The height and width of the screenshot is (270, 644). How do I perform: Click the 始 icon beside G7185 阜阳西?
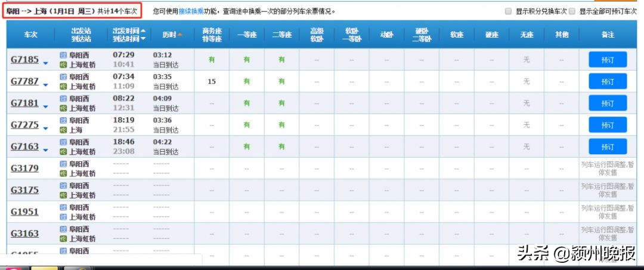[x=63, y=55]
